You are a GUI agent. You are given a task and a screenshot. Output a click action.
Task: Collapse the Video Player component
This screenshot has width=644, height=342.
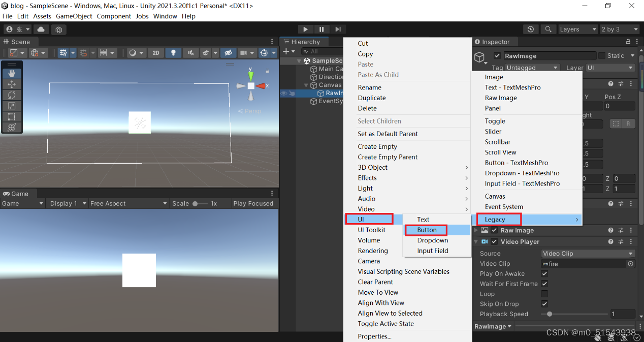(x=477, y=241)
